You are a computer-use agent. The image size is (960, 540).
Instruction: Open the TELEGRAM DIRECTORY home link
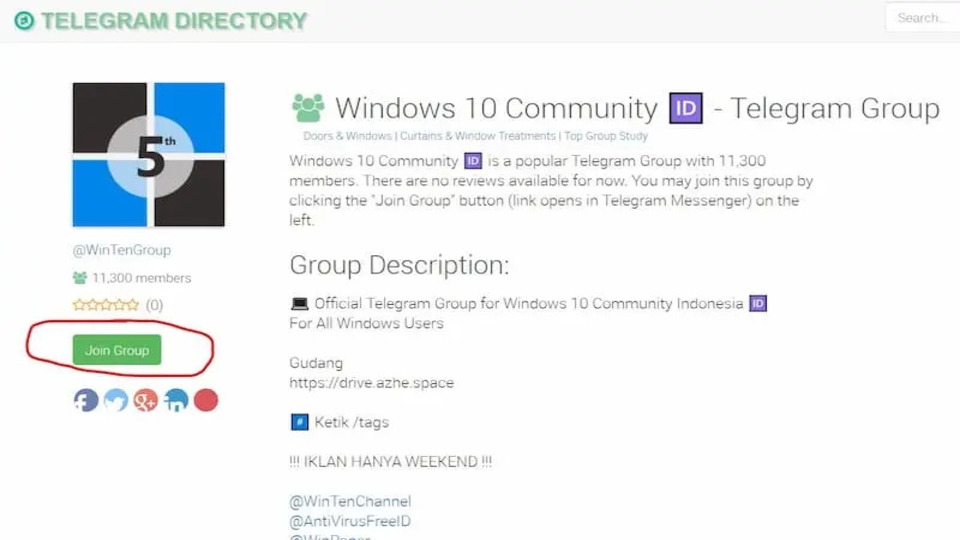173,21
